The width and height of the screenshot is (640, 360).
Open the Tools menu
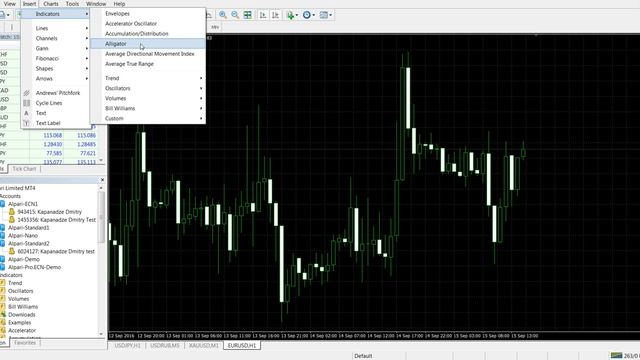[72, 4]
